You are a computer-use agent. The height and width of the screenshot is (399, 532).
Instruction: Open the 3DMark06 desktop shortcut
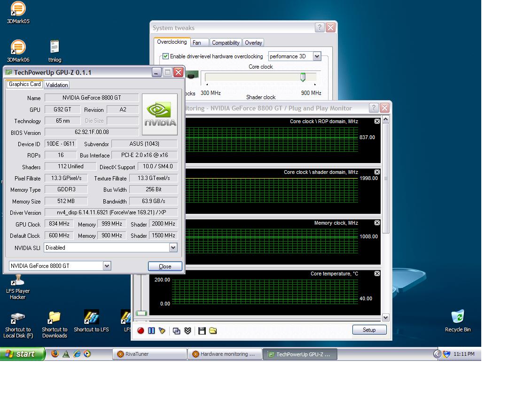18,51
